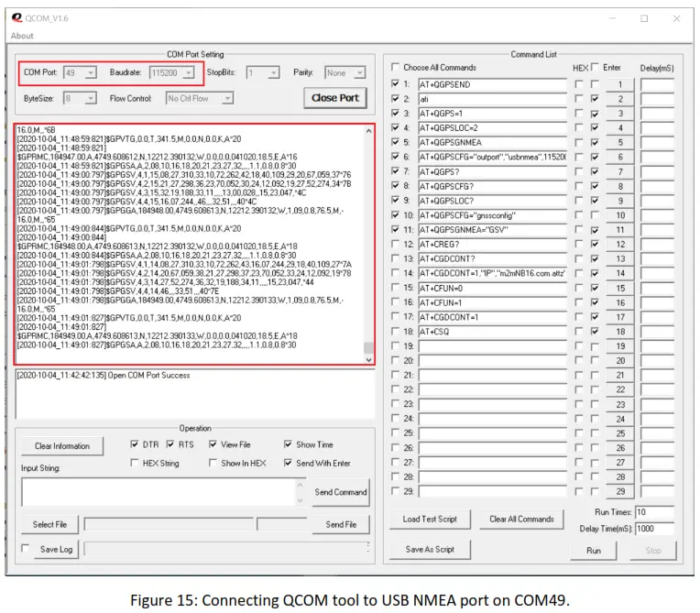Click the Clear All Commands button

click(x=521, y=520)
